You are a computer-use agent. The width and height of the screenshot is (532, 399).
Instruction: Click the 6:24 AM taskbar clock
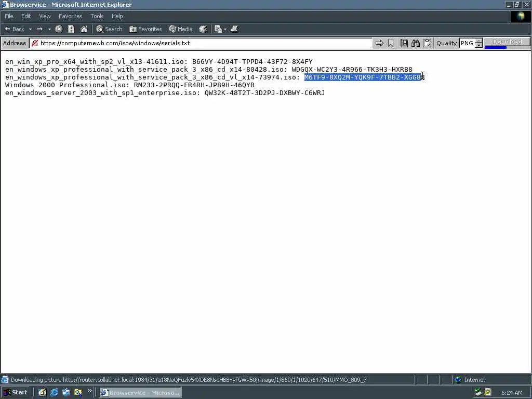[512, 393]
